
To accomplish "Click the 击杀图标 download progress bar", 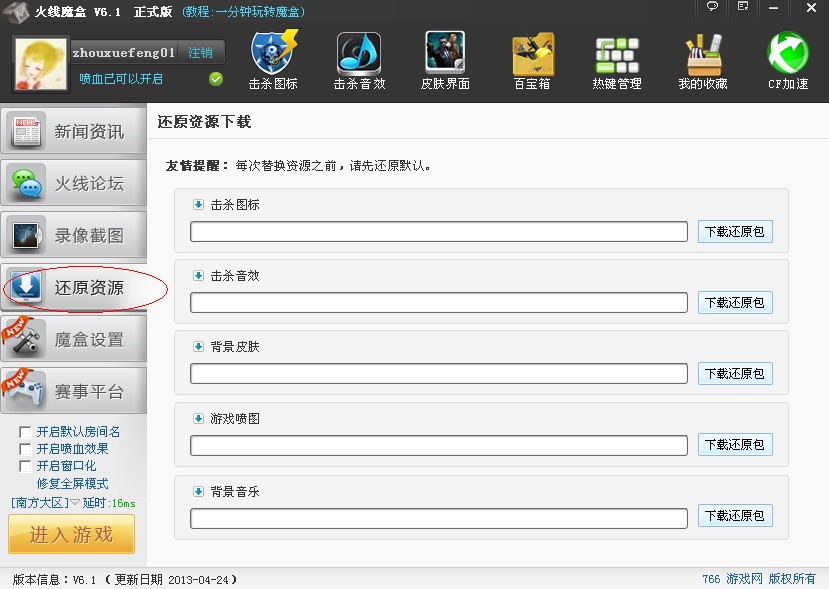I will click(439, 232).
